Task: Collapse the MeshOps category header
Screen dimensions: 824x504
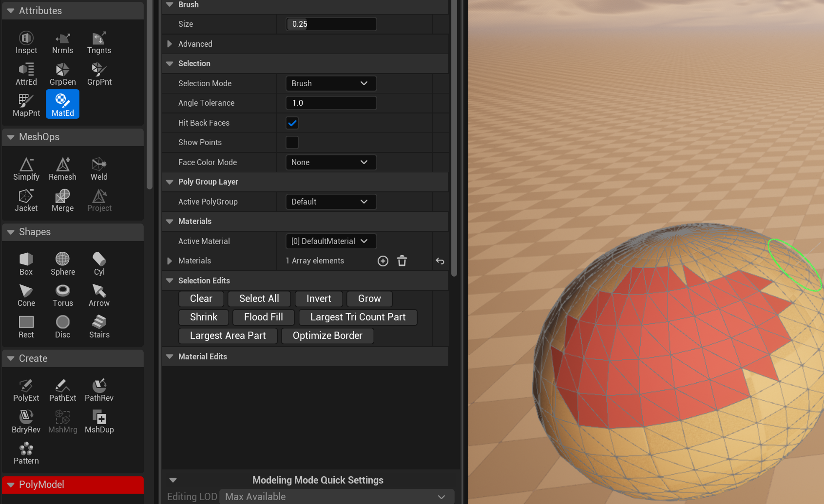Action: click(11, 137)
